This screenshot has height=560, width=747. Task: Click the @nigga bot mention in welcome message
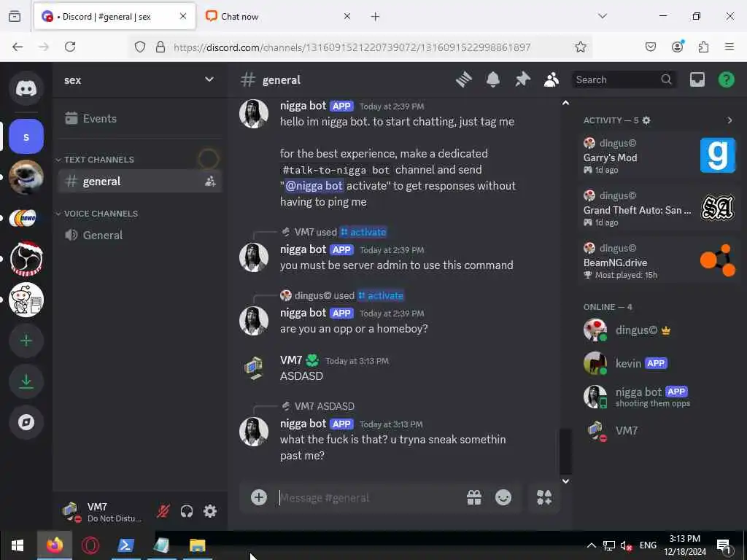click(314, 186)
